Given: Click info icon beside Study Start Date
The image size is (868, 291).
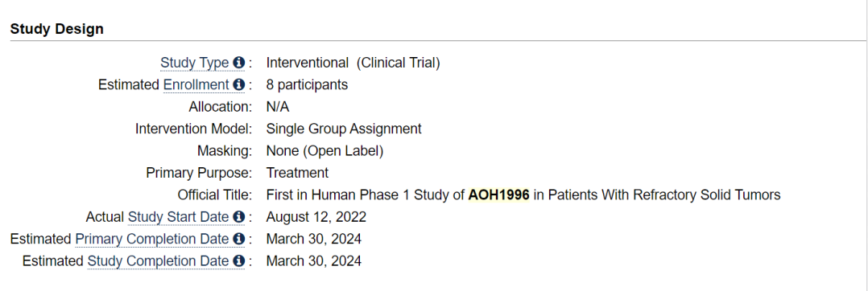Looking at the screenshot, I should pyautogui.click(x=238, y=217).
